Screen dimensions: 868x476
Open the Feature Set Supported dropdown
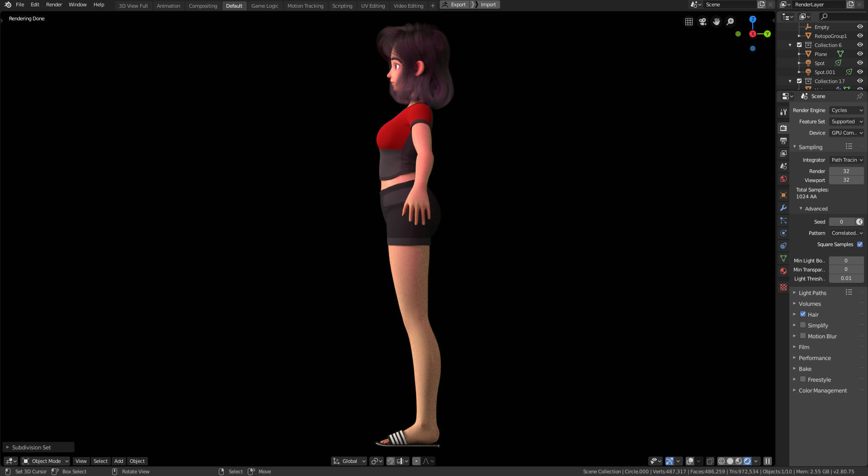[x=846, y=121]
